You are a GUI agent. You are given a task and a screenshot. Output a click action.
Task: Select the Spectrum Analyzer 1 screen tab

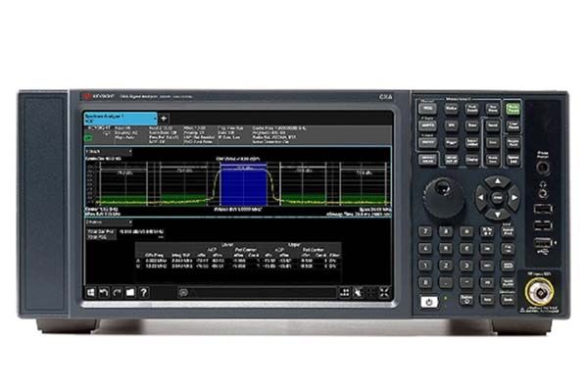pyautogui.click(x=116, y=118)
